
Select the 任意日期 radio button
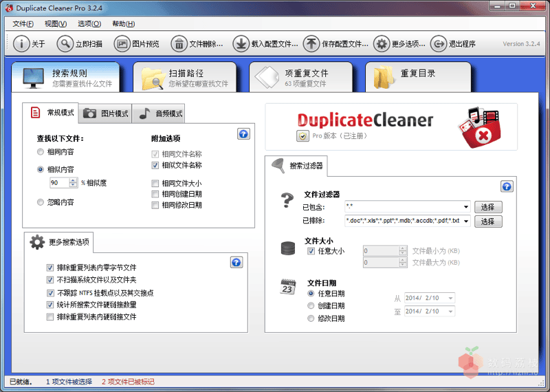[311, 294]
